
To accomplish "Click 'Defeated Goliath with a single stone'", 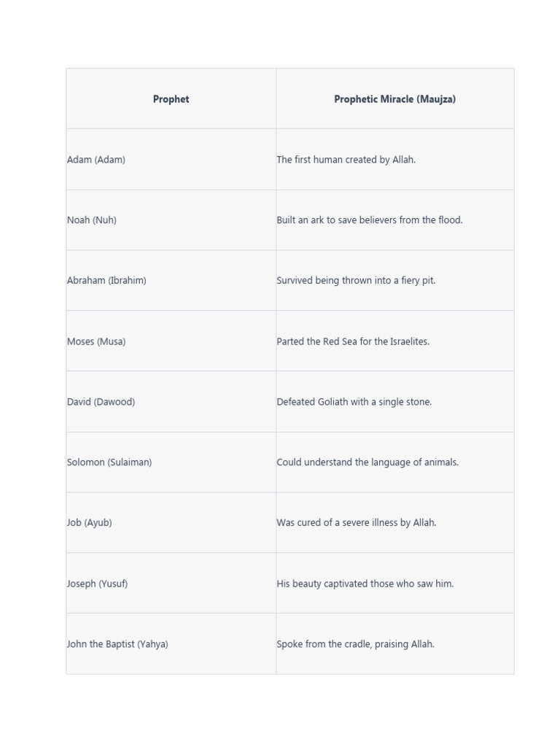I will coord(354,402).
